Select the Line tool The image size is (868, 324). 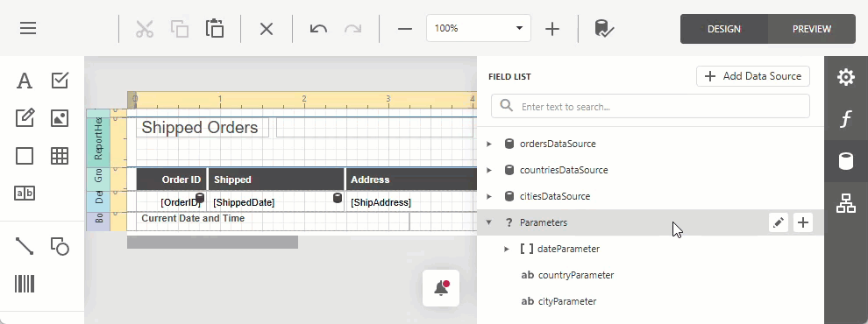click(x=25, y=246)
